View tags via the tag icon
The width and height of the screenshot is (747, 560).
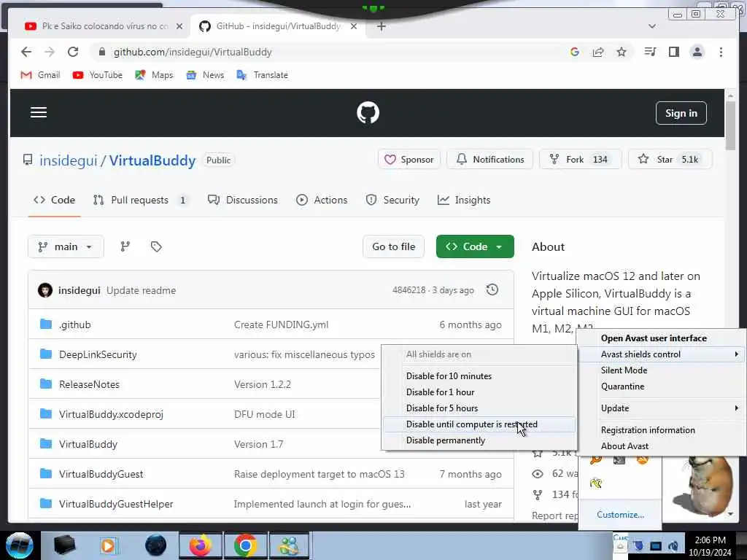pos(156,246)
